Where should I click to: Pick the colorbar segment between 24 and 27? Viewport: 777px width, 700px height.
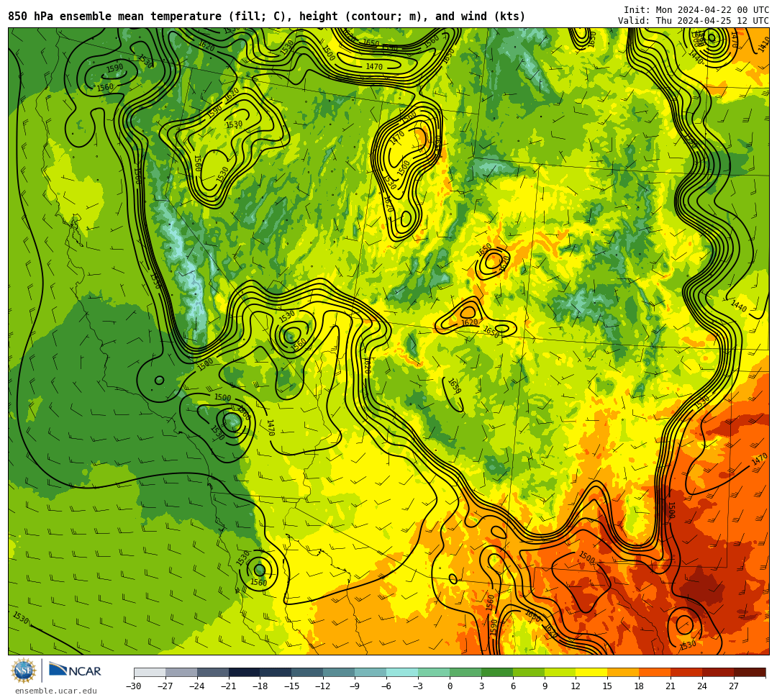[x=718, y=672]
